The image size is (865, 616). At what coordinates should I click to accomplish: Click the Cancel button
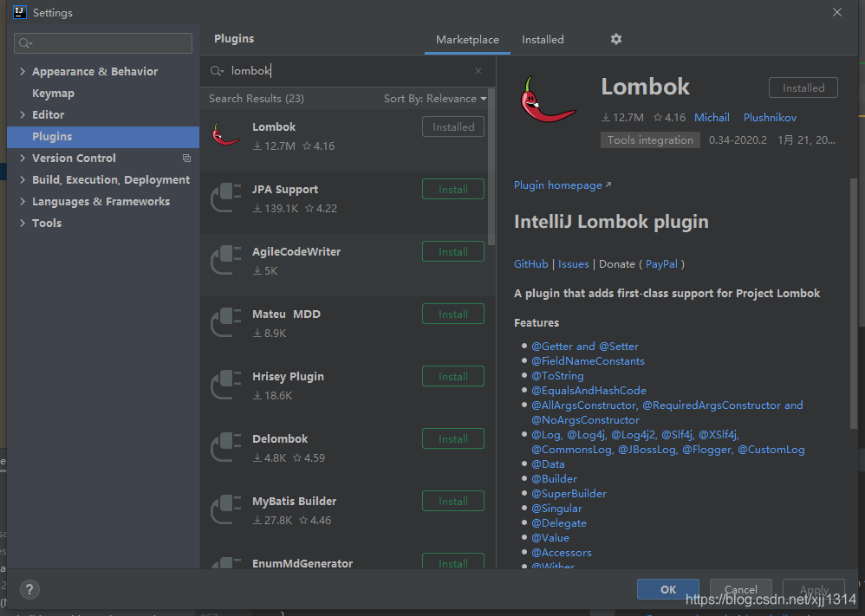click(740, 589)
